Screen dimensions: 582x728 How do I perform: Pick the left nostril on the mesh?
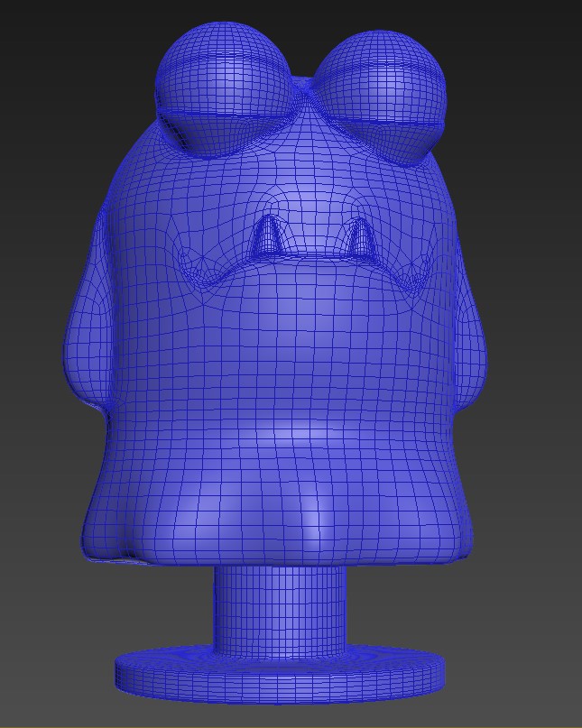point(268,235)
